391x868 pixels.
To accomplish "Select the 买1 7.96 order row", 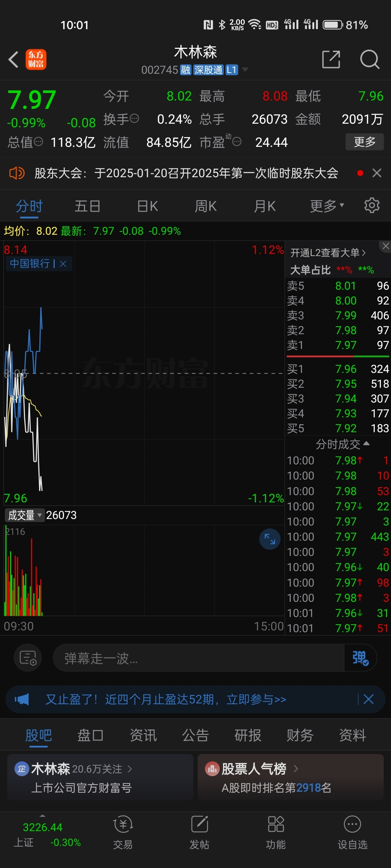I will pyautogui.click(x=338, y=369).
